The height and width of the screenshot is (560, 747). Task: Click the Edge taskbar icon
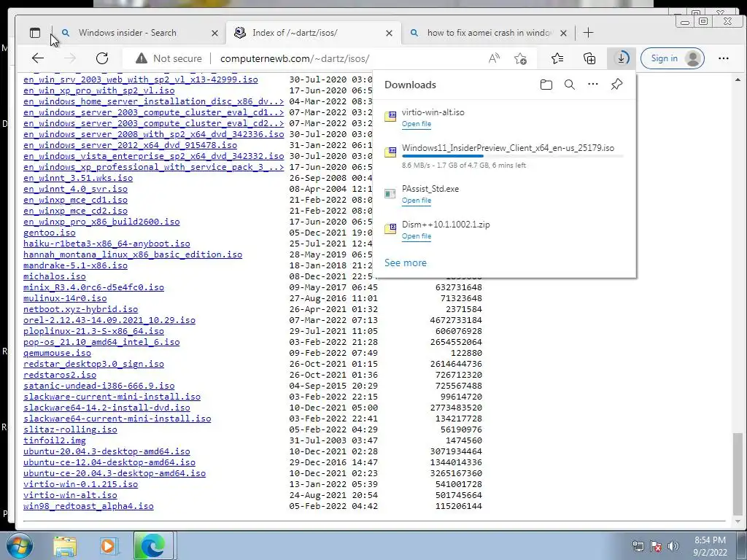pos(153,545)
